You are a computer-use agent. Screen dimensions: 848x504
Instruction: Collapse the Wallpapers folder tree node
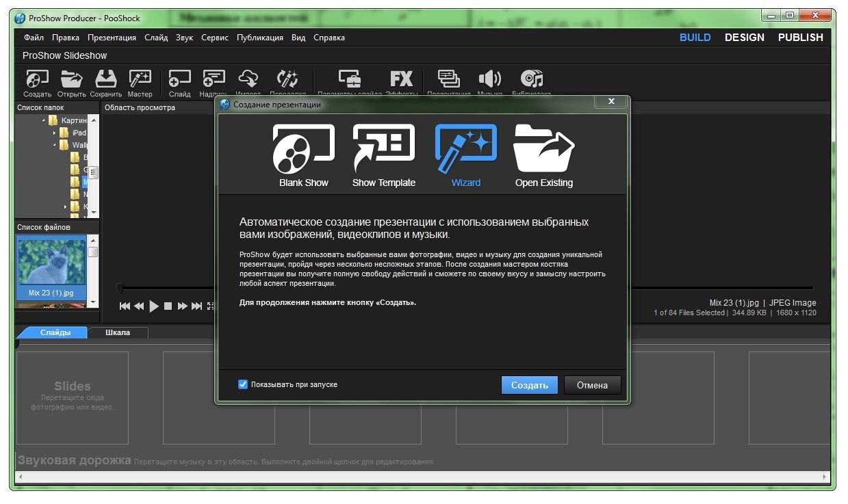tap(55, 145)
